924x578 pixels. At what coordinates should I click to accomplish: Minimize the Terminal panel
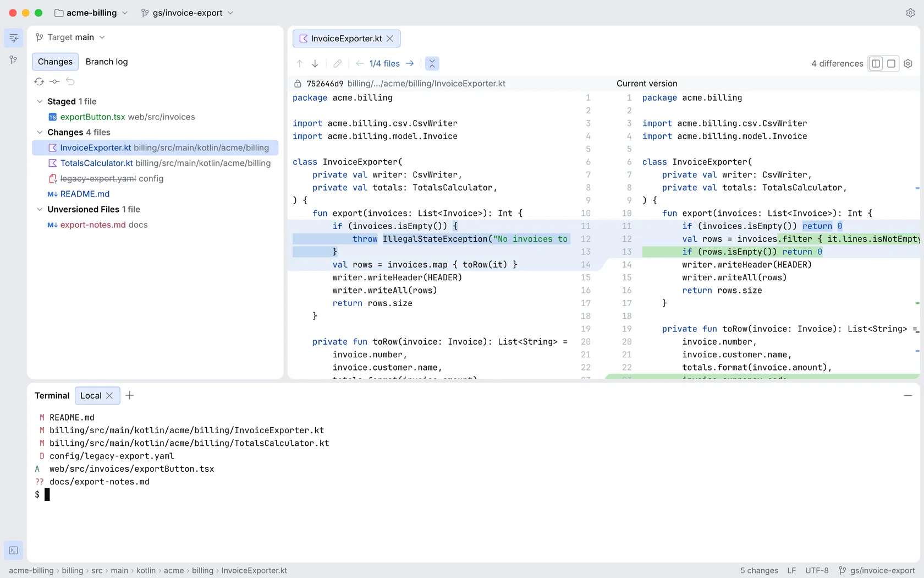tap(908, 396)
